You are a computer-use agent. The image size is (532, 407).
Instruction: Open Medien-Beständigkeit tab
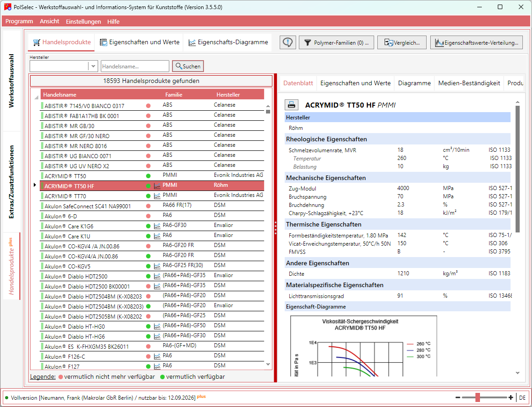[469, 83]
